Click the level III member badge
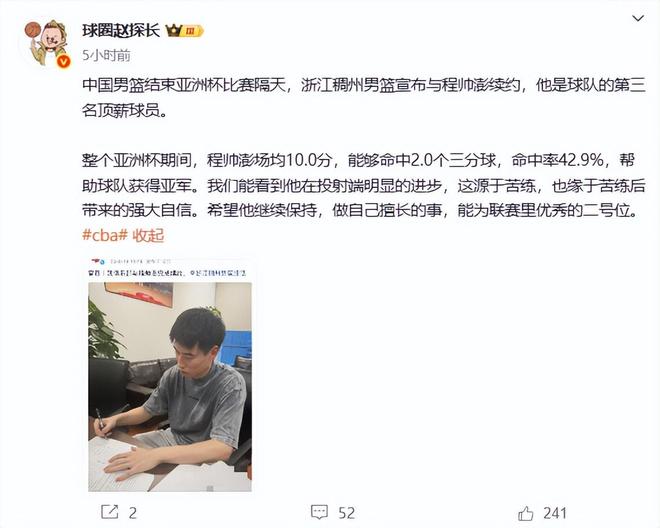660x528 pixels. pyautogui.click(x=193, y=31)
